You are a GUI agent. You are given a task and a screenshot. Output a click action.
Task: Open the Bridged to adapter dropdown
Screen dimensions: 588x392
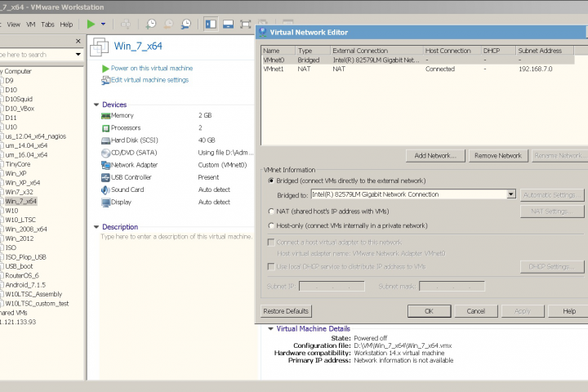(x=510, y=194)
